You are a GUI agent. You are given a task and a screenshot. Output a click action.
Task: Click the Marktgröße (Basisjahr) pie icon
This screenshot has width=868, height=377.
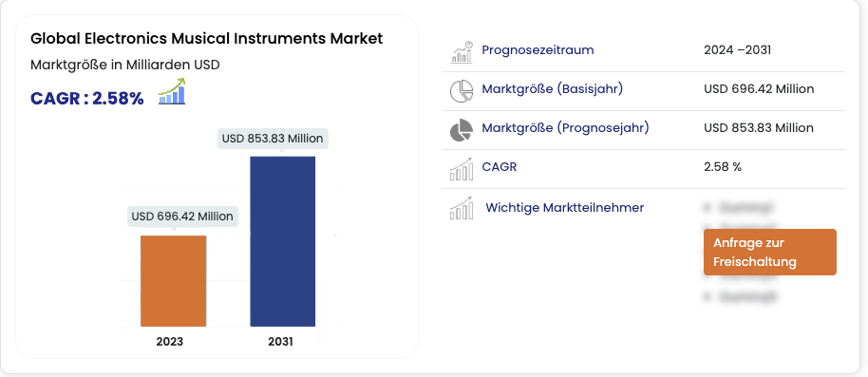(x=462, y=91)
